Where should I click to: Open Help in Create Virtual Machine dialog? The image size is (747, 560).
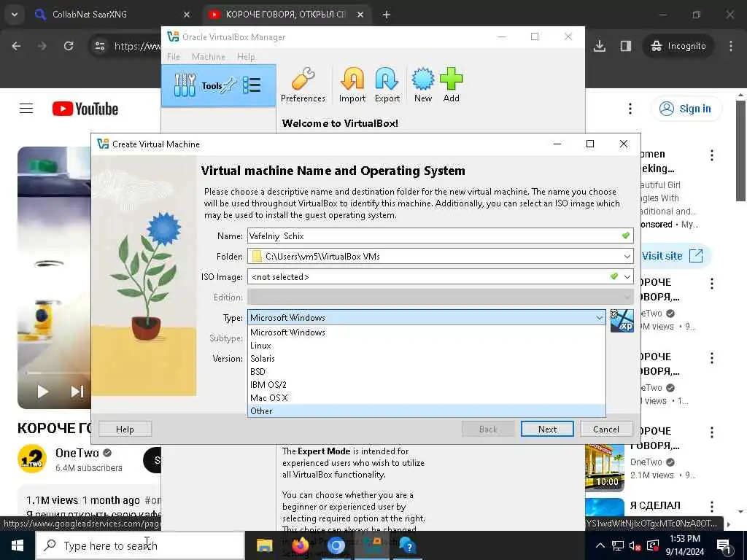pos(125,429)
